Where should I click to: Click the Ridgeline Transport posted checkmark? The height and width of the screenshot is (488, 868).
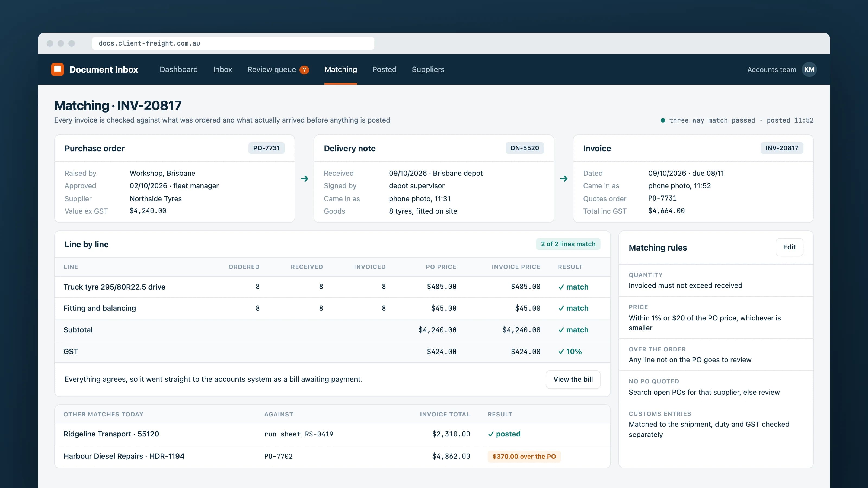[491, 434]
